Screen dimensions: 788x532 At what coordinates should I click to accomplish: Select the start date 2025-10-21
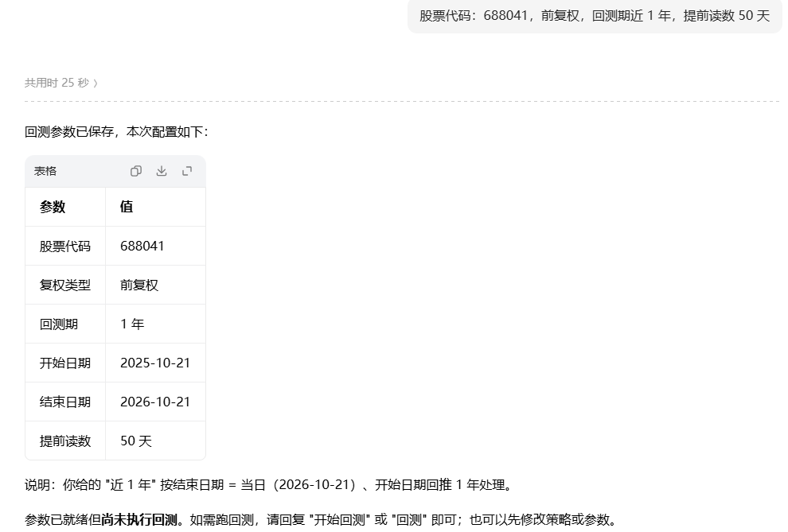click(x=155, y=363)
